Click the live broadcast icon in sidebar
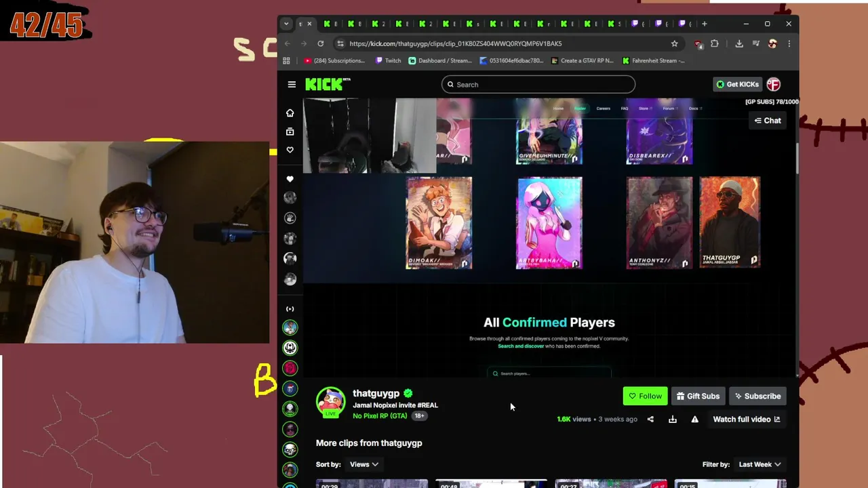Image resolution: width=868 pixels, height=488 pixels. coord(290,309)
